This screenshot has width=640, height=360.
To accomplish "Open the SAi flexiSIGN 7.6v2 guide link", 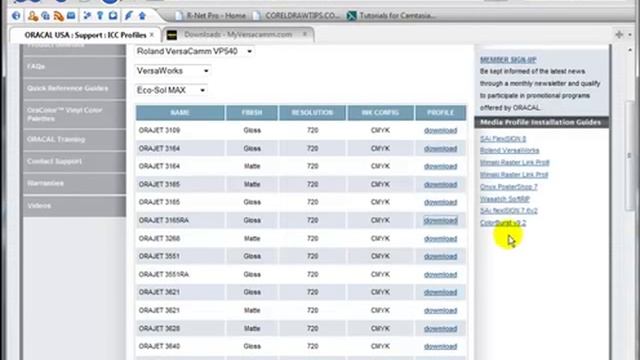I will tap(509, 211).
